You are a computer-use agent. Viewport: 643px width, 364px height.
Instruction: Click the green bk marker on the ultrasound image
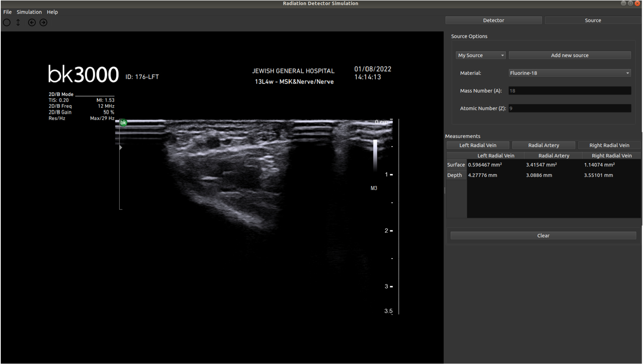(123, 122)
